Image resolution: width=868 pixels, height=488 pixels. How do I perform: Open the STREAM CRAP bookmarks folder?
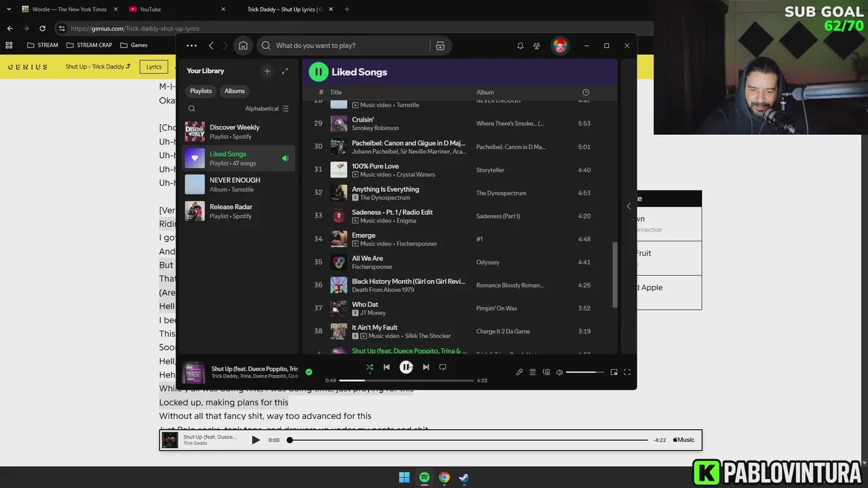point(90,45)
